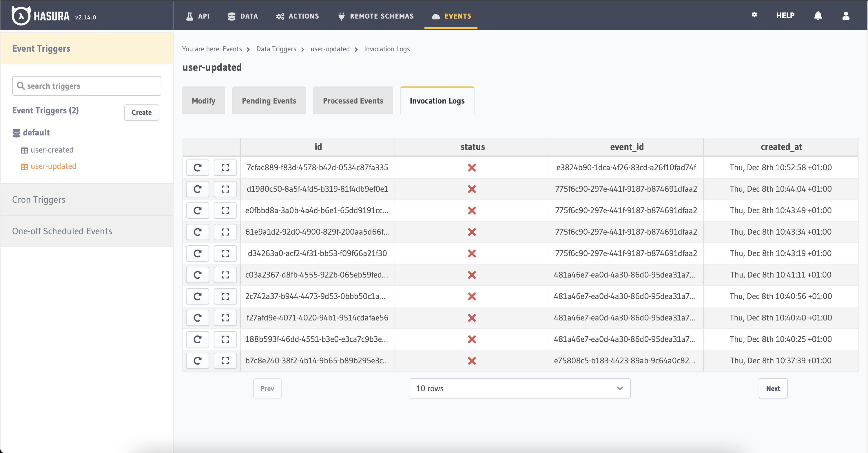
Task: Click the Create trigger button
Action: click(141, 112)
